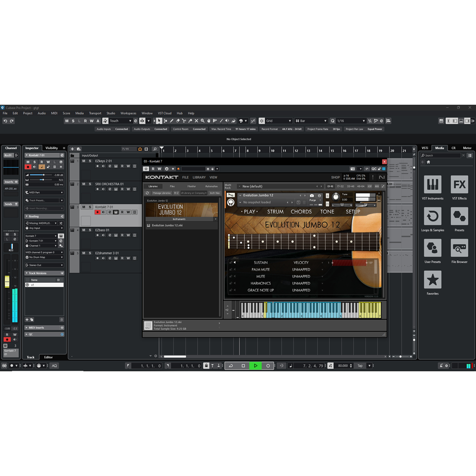Toggle global Mute M in toolbar
The image size is (476, 476).
[x=67, y=121]
